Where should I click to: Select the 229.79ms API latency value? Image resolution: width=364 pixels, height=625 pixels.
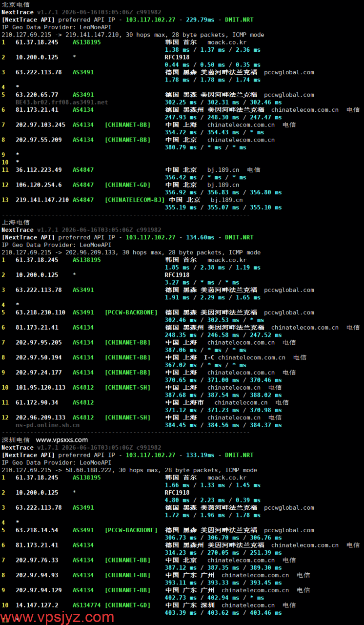200,20
